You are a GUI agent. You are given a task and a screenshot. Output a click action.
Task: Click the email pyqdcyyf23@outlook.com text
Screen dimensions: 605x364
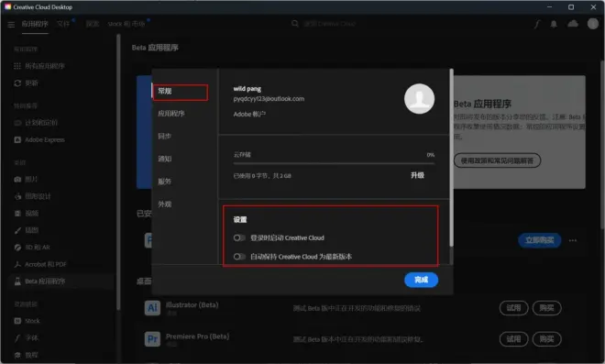click(269, 99)
